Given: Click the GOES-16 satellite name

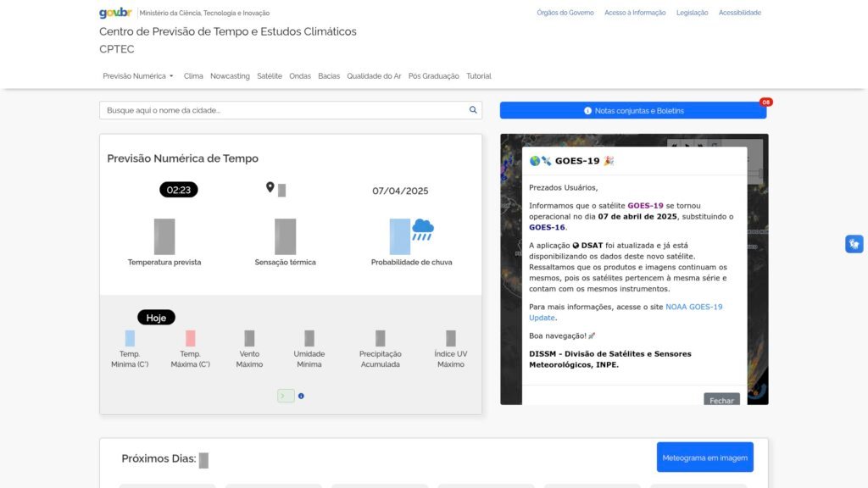Looking at the screenshot, I should pos(547,227).
